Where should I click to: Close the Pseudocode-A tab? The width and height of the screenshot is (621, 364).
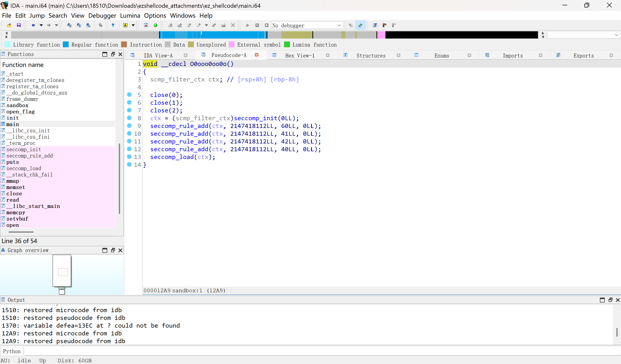click(x=257, y=55)
